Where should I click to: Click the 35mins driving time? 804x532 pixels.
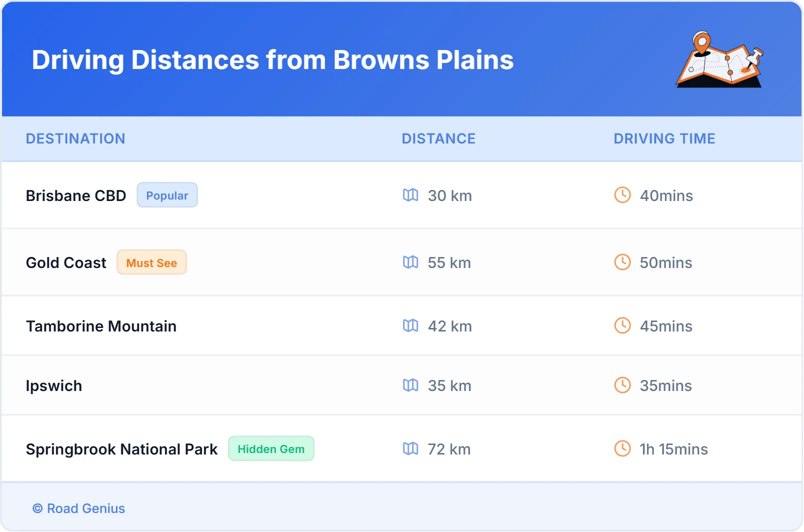click(x=666, y=385)
